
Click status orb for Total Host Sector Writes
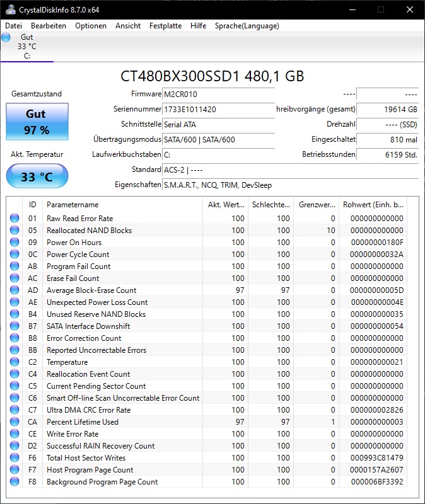[15, 458]
